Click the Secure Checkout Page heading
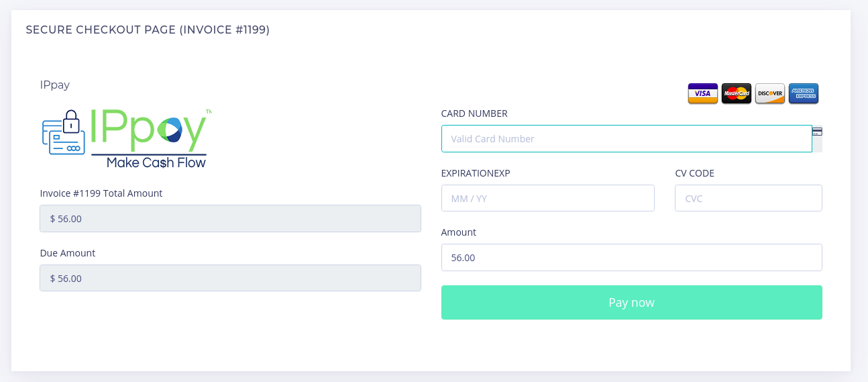This screenshot has width=868, height=382. pos(148,30)
